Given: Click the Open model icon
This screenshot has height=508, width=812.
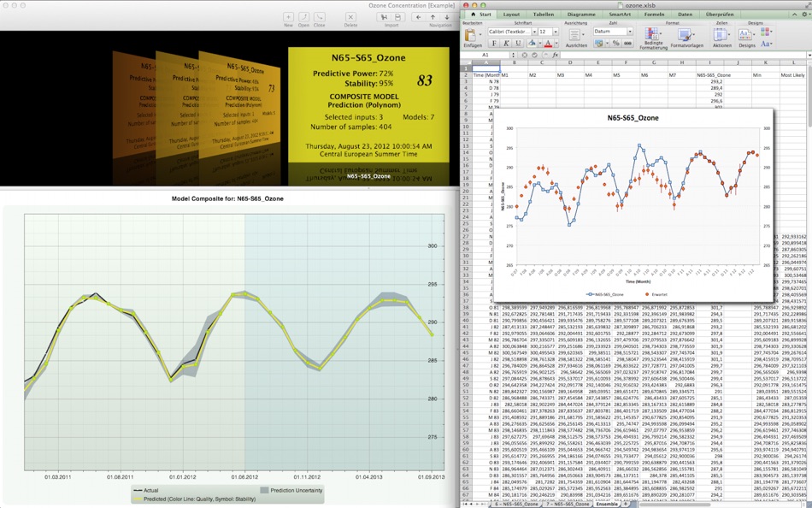Looking at the screenshot, I should [304, 17].
